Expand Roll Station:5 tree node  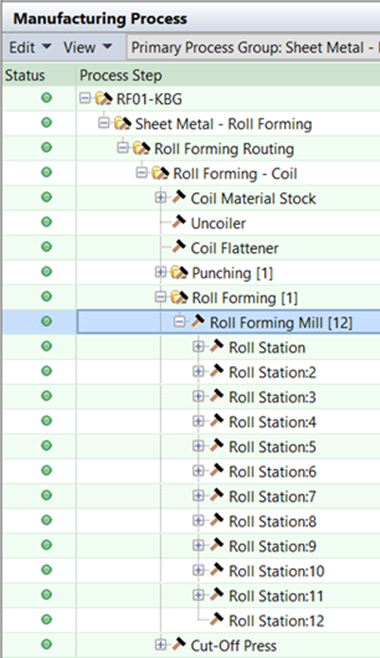point(198,446)
